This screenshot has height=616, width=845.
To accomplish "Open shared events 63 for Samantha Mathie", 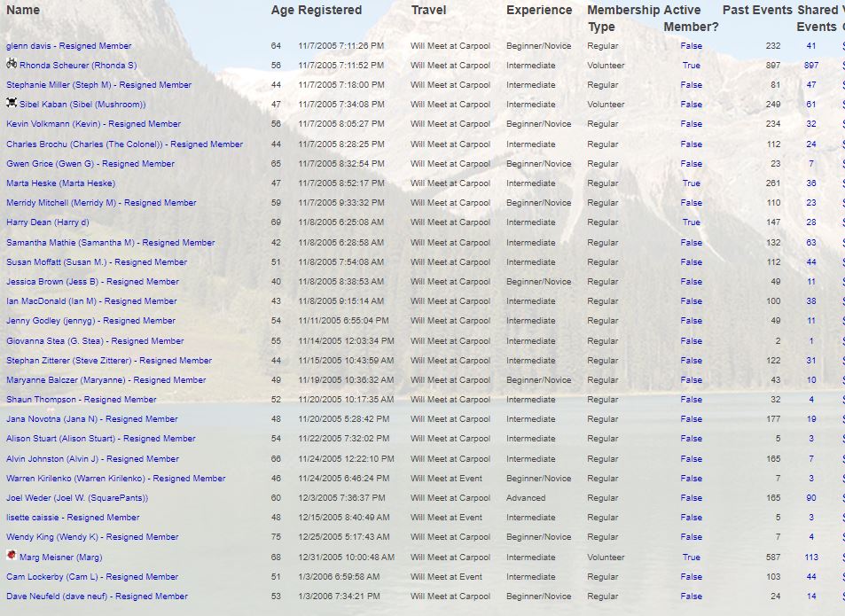I will point(811,243).
